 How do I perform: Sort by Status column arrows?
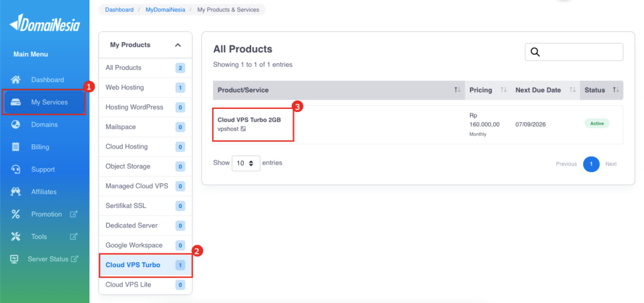click(616, 90)
